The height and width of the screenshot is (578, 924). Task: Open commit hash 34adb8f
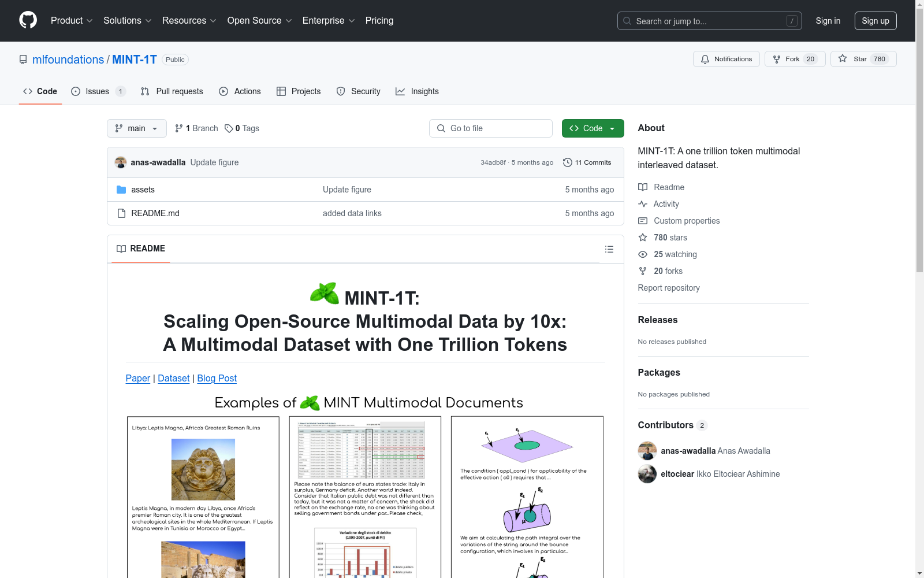point(493,162)
